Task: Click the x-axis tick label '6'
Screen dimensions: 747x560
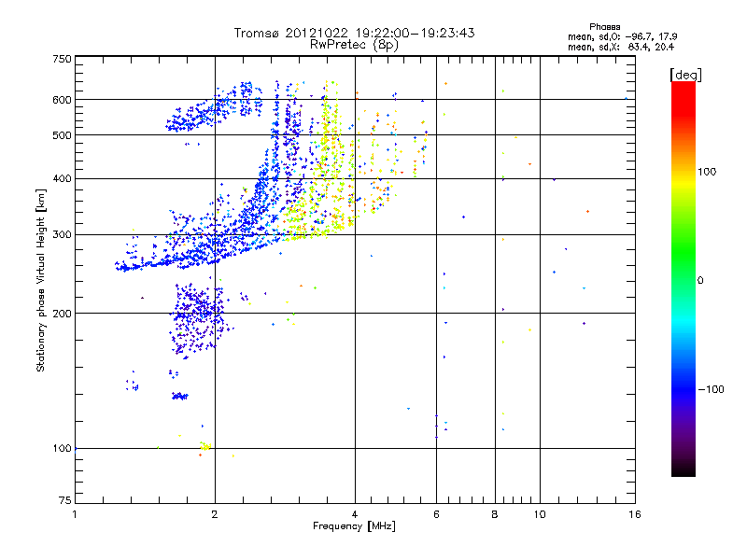Action: 436,514
